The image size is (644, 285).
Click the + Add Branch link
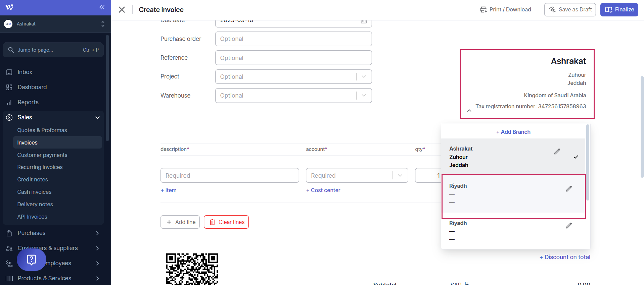[513, 132]
